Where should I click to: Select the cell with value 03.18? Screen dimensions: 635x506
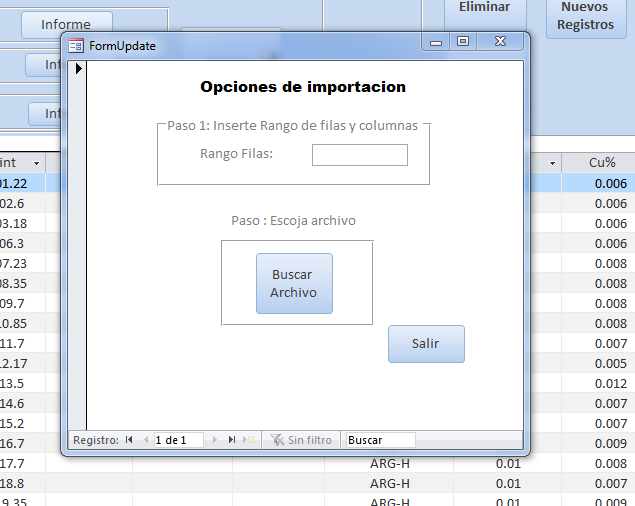coord(22,223)
